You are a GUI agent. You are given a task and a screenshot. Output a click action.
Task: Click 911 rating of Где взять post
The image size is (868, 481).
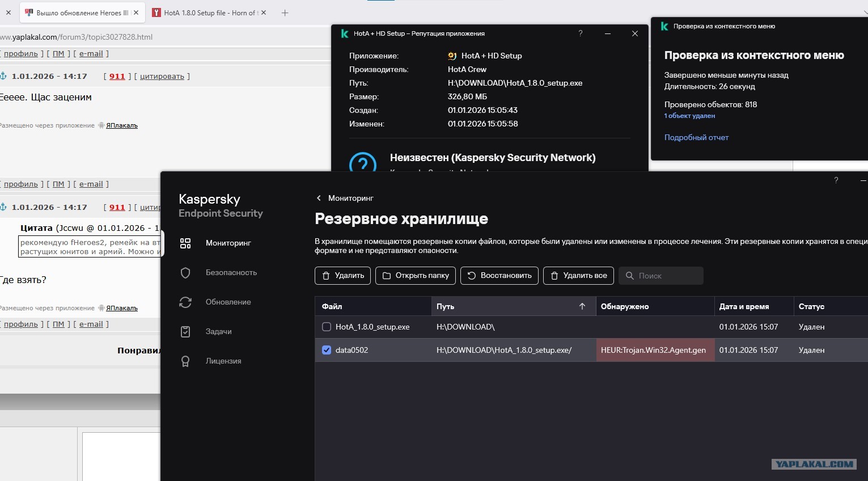[x=117, y=207]
